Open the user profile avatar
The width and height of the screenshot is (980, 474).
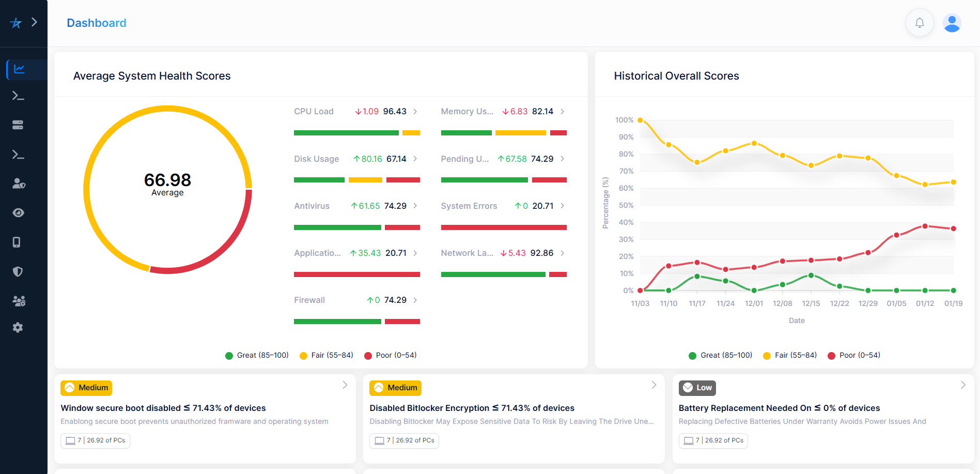click(x=952, y=23)
